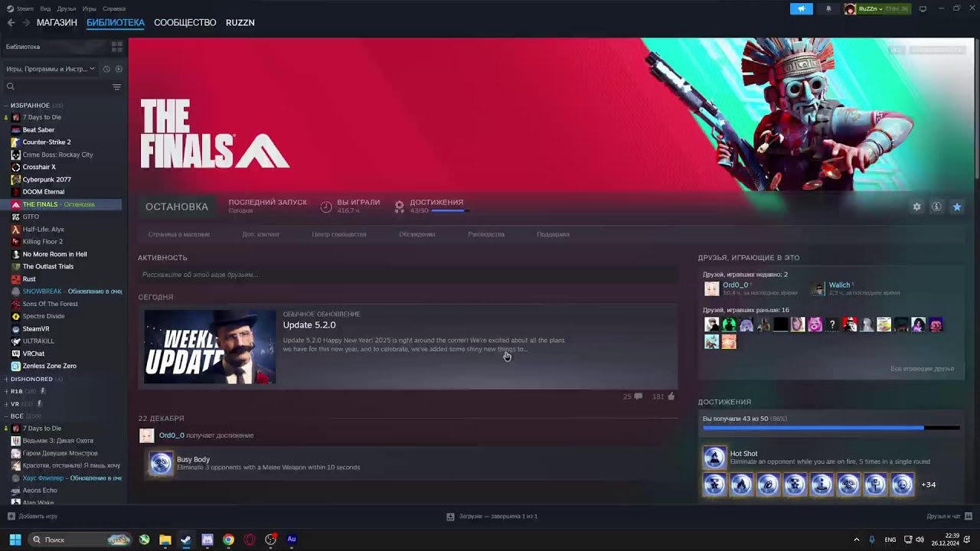Screen dimensions: 980x551
Task: Click the Add Game plus icon
Action: pos(11,517)
